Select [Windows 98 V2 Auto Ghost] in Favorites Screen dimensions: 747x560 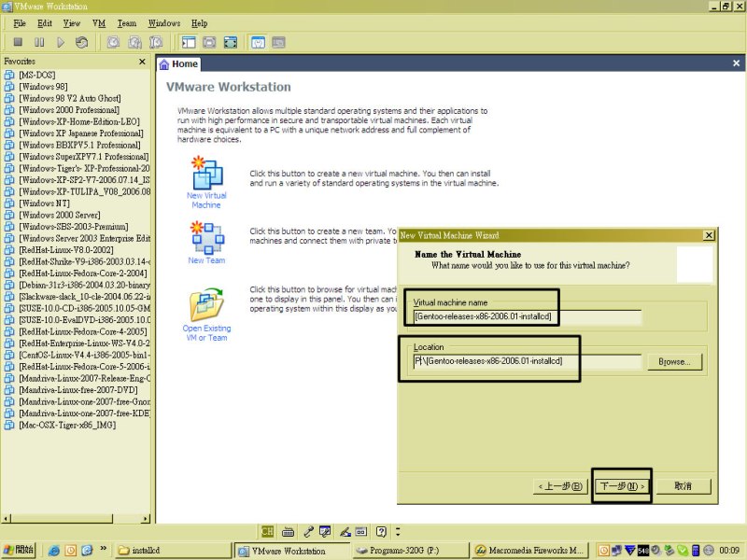click(70, 99)
